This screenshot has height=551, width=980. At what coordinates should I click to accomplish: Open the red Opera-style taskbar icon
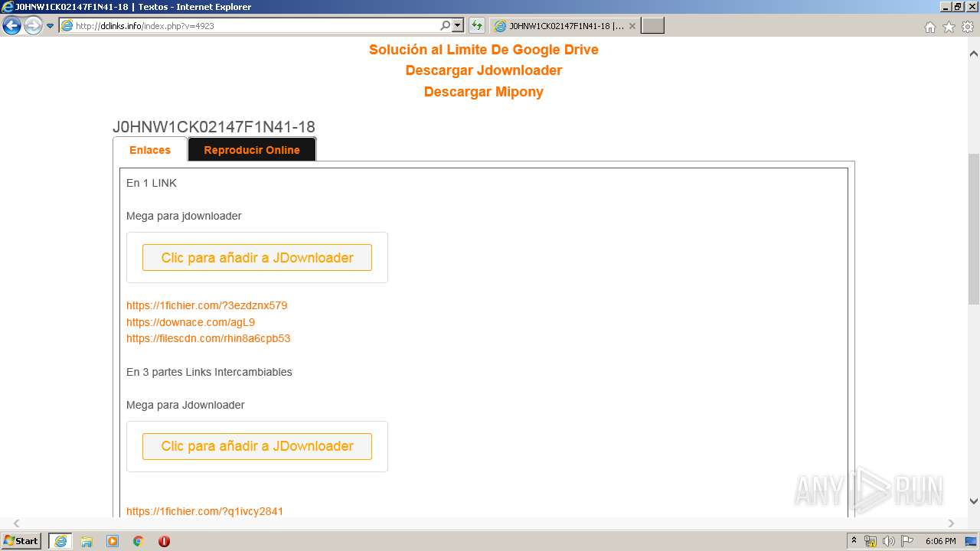point(164,541)
